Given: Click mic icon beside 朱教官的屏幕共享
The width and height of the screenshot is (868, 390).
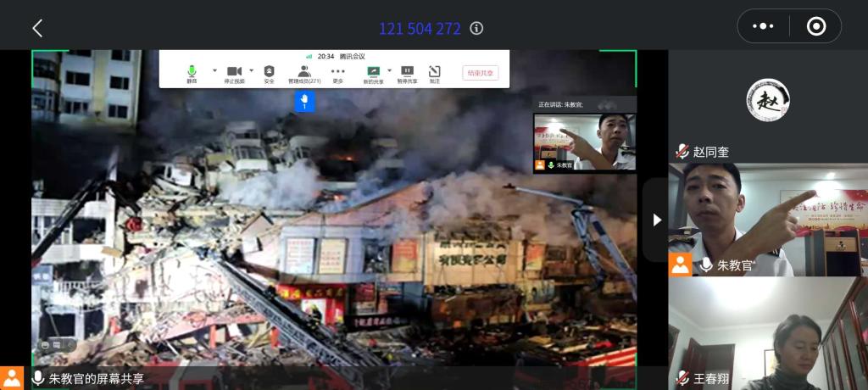Looking at the screenshot, I should (38, 378).
